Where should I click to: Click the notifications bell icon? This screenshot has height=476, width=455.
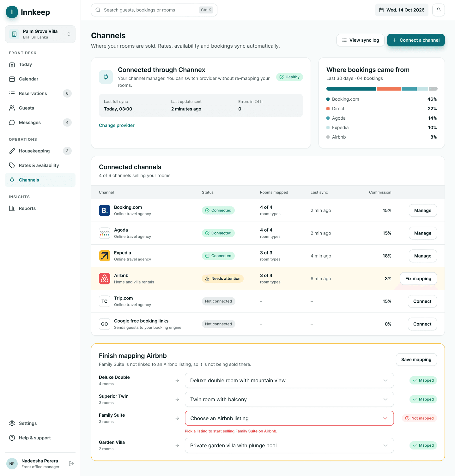439,10
